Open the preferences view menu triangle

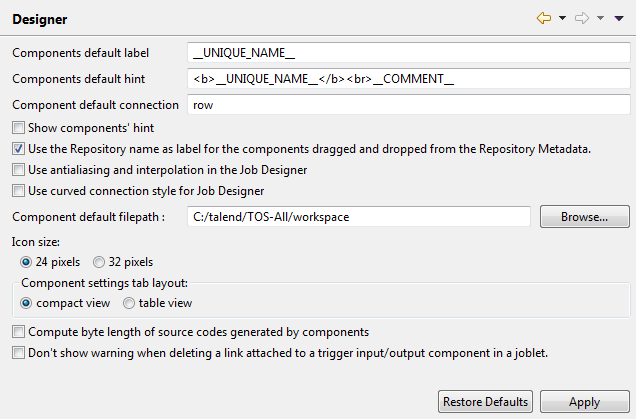pos(619,18)
